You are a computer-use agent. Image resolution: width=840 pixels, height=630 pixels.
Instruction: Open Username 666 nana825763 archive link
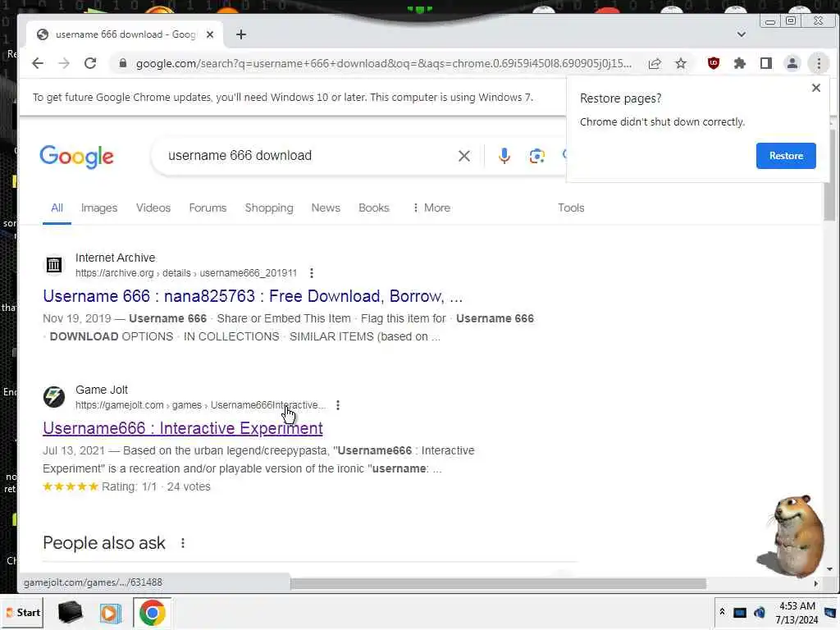(x=253, y=296)
